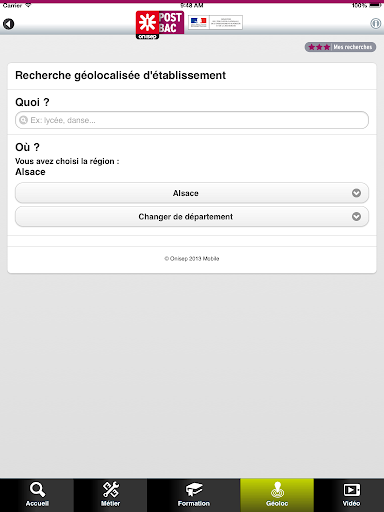
Task: Tap the back arrow icon
Action: (x=9, y=24)
